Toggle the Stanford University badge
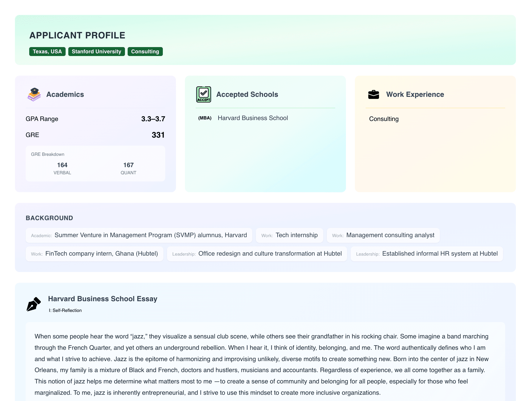This screenshot has width=532, height=401. [96, 51]
